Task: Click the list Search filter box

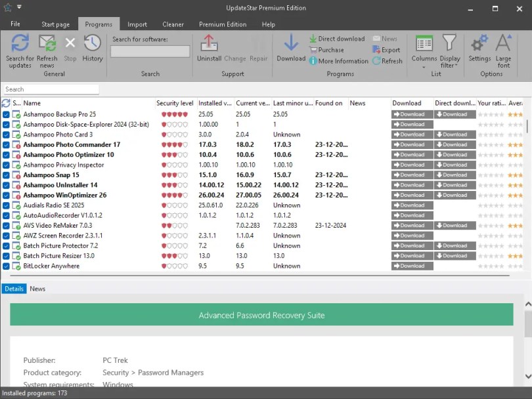Action: pos(51,89)
